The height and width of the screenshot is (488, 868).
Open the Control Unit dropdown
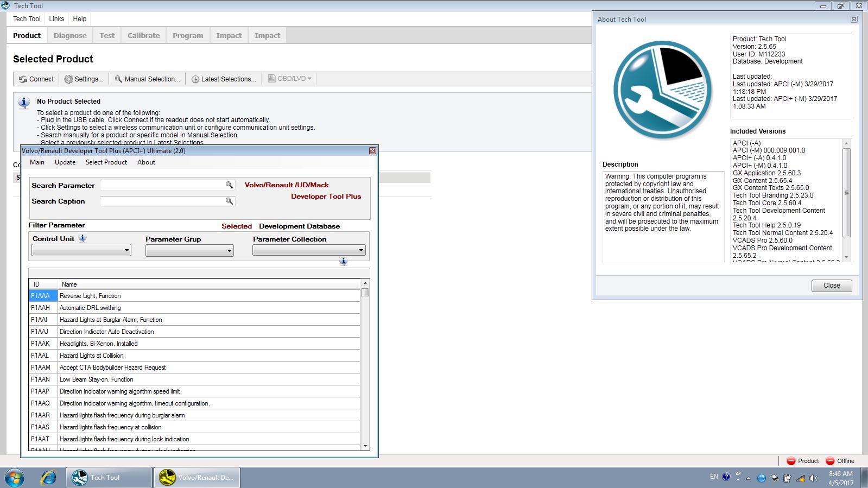pos(81,250)
